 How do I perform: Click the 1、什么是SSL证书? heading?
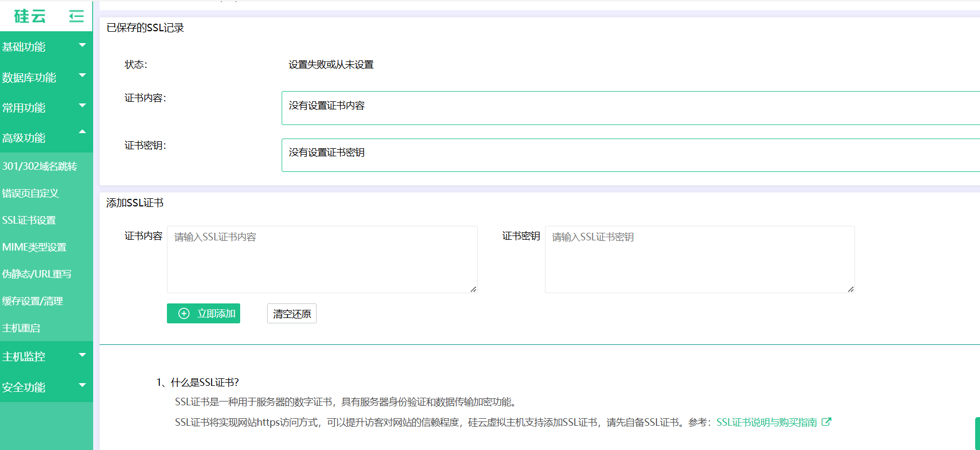click(198, 382)
